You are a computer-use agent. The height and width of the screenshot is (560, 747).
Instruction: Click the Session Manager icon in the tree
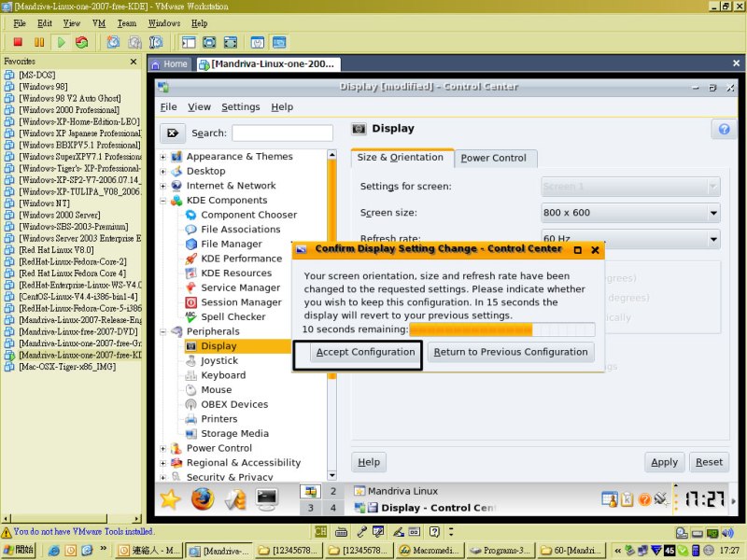click(x=191, y=302)
